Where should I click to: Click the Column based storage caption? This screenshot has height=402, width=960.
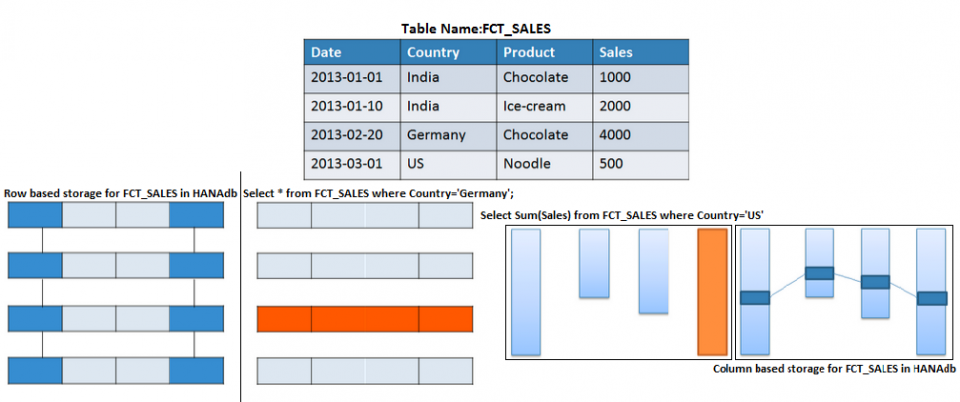coord(834,370)
